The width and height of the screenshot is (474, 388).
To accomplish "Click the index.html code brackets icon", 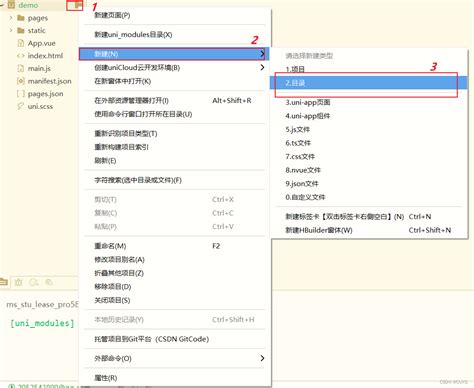I will pyautogui.click(x=21, y=56).
